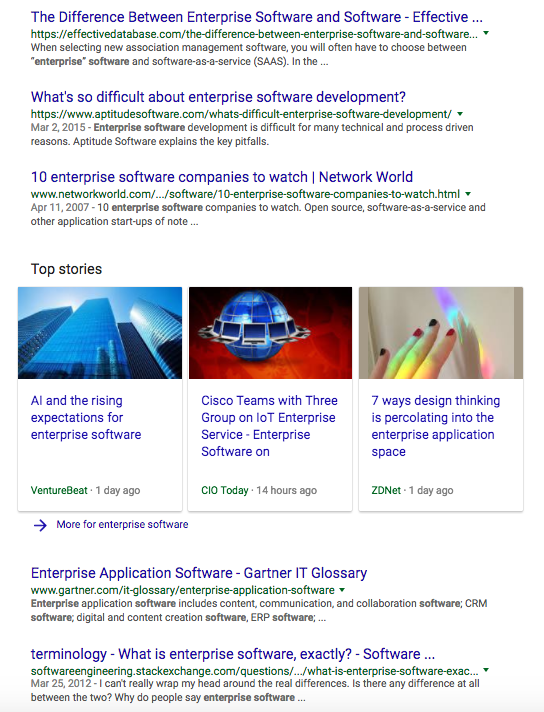Open 'AI and the rising expectations' story
The height and width of the screenshot is (712, 544).
[86, 418]
